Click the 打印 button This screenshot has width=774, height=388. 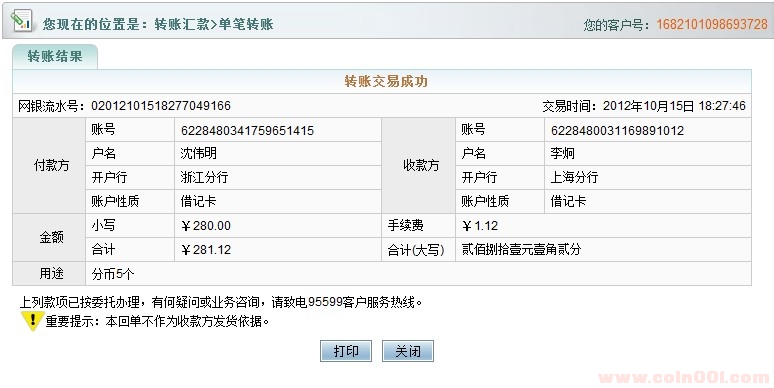[346, 351]
